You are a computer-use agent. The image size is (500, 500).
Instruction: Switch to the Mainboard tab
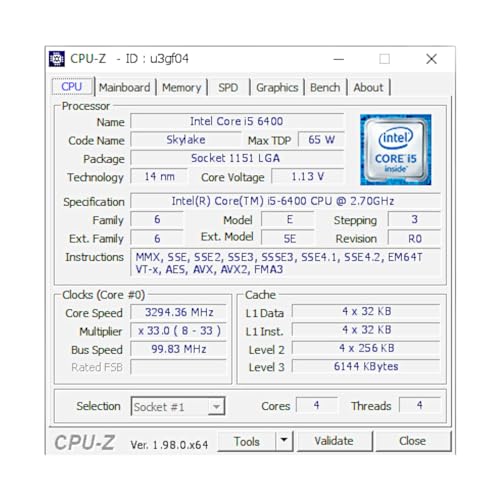point(125,88)
